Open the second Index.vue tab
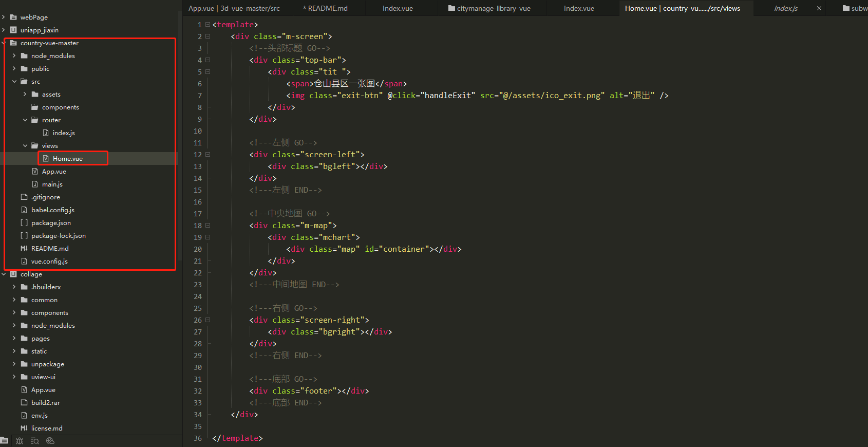This screenshot has width=868, height=447. click(x=579, y=8)
